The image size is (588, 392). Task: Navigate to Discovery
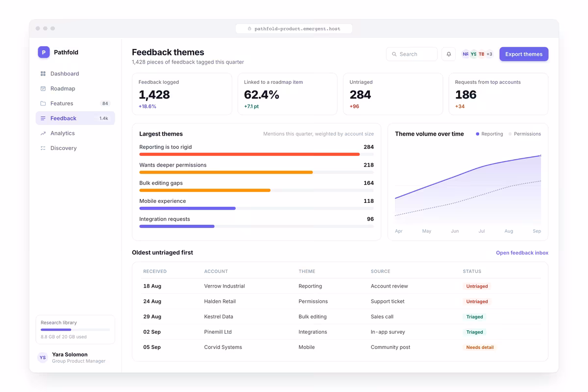pyautogui.click(x=75, y=148)
